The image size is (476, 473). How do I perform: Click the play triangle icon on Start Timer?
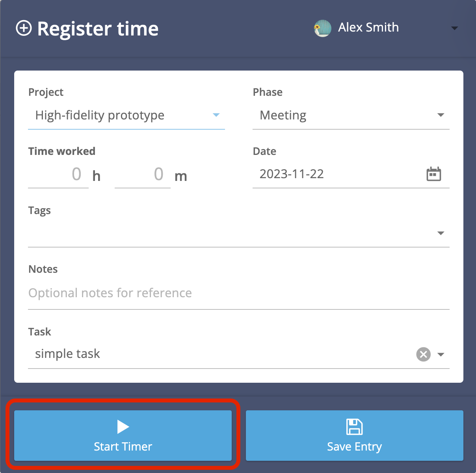pos(123,426)
